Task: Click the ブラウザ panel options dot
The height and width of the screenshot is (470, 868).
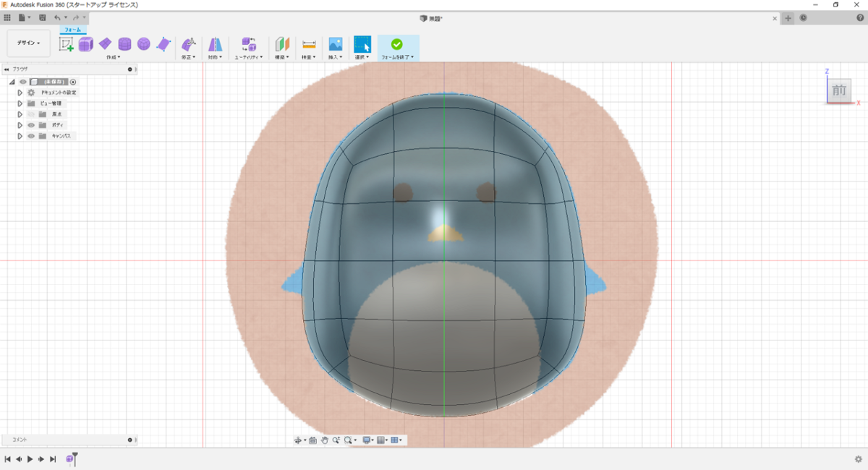Action: [130, 69]
